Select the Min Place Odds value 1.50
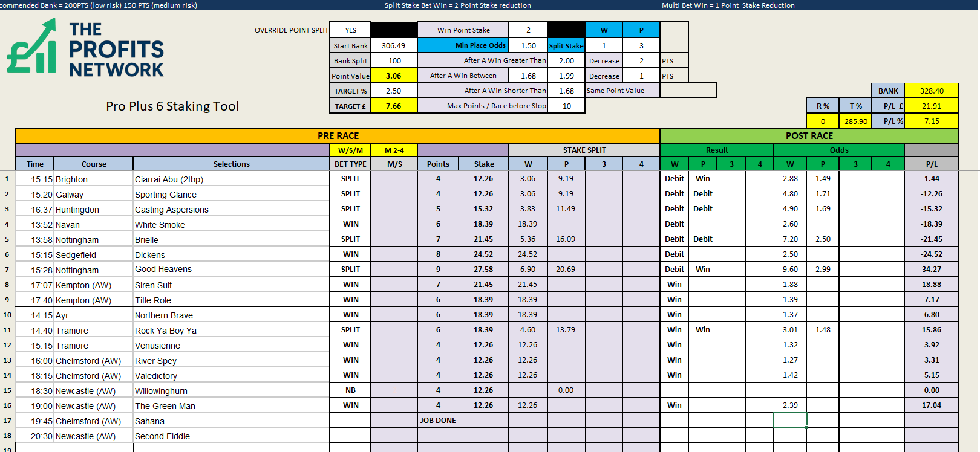This screenshot has width=980, height=452. coord(528,46)
